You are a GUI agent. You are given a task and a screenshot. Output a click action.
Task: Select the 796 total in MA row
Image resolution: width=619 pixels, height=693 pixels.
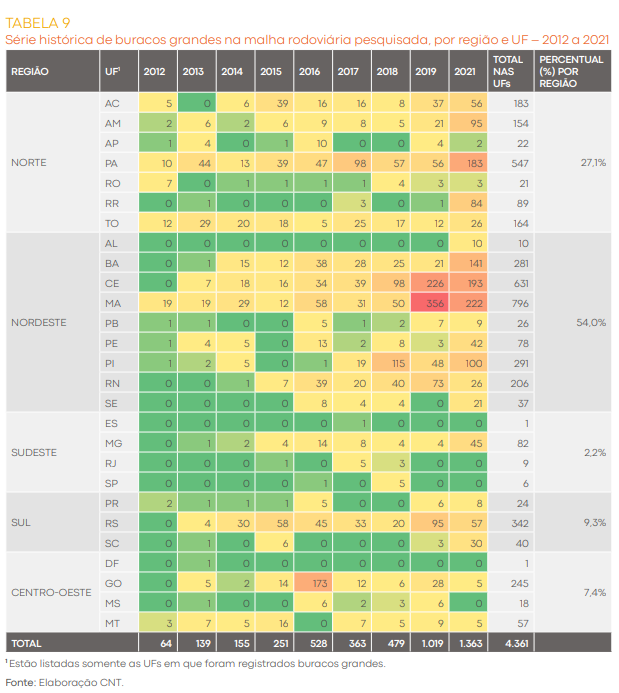click(x=519, y=304)
